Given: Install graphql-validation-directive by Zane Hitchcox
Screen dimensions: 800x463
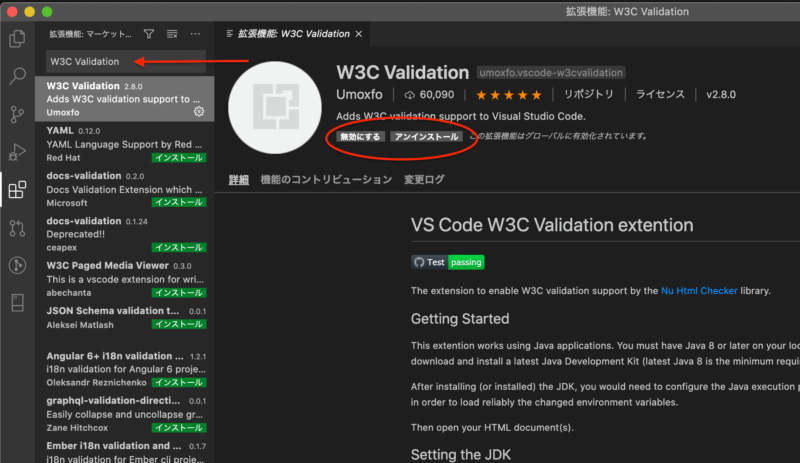Looking at the screenshot, I should [x=179, y=428].
